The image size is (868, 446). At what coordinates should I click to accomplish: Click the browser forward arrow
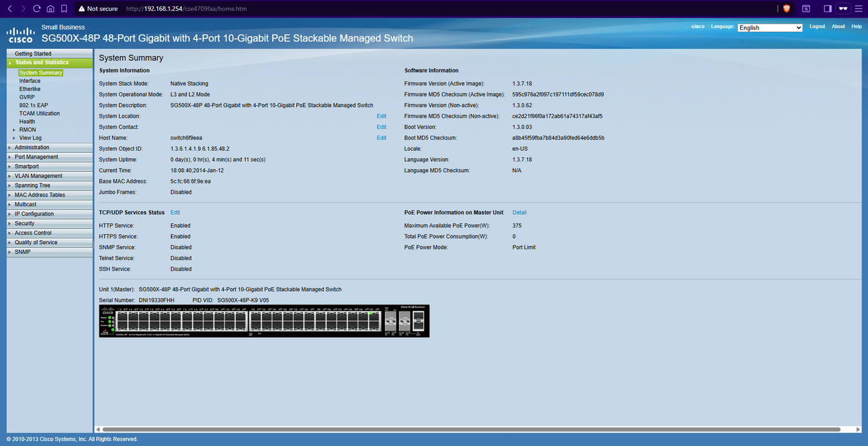pos(23,9)
